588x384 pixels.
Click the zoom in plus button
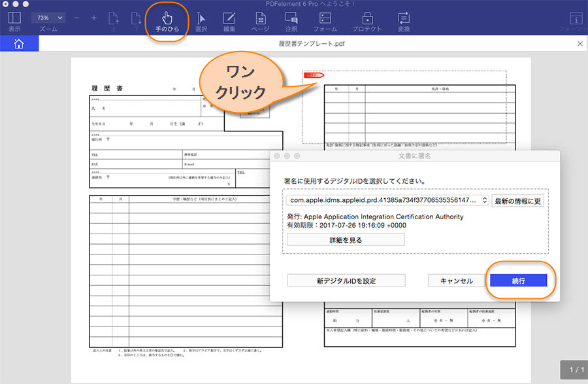coord(93,18)
